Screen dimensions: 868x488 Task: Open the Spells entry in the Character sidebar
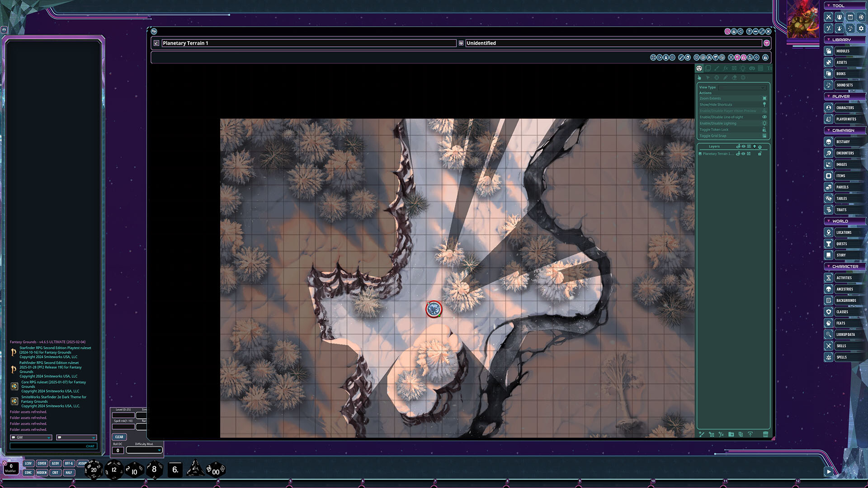click(842, 357)
